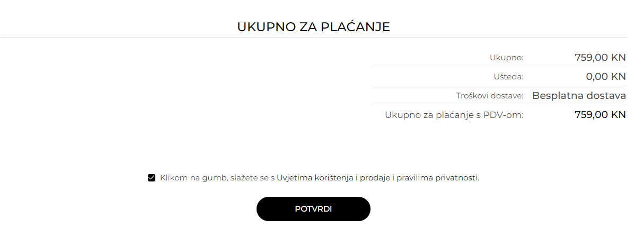The width and height of the screenshot is (644, 237).
Task: Click the Ušteda: label
Action: [x=509, y=77]
